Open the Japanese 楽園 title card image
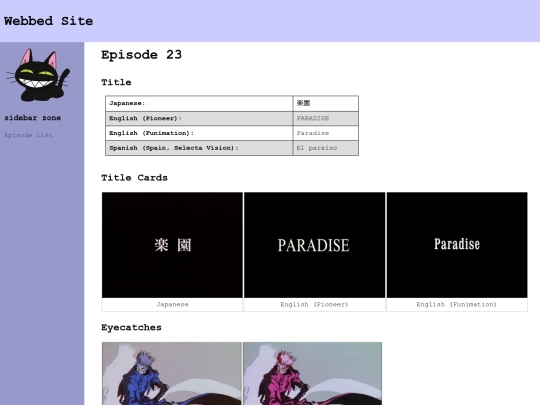Image resolution: width=540 pixels, height=405 pixels. (x=172, y=245)
